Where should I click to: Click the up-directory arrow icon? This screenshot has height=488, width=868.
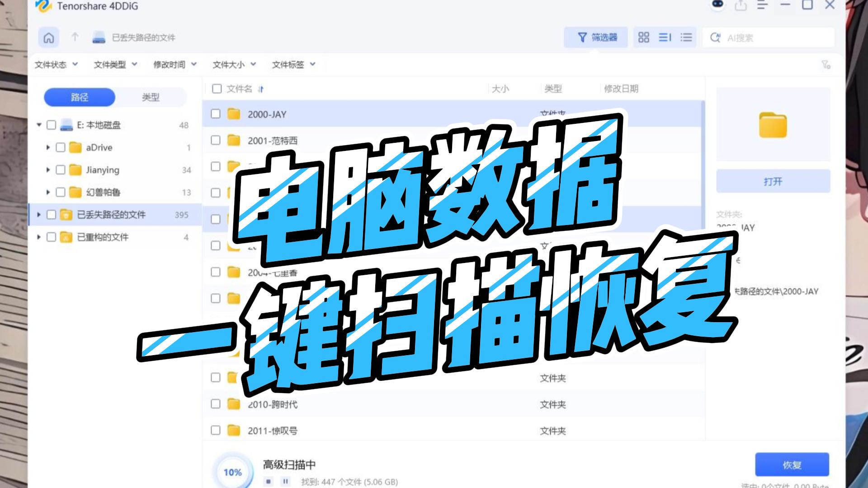point(75,38)
